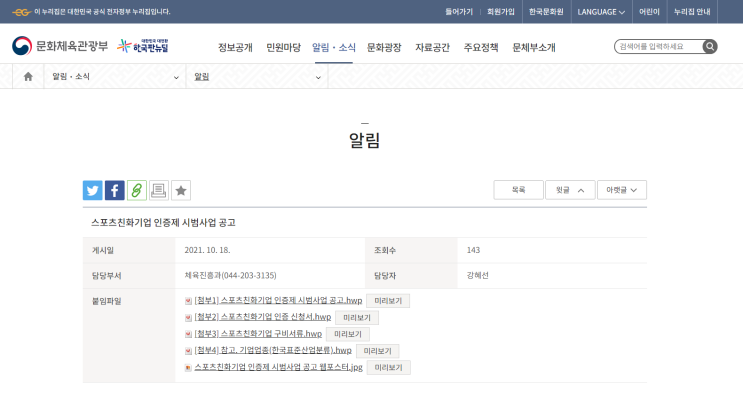743x393 pixels.
Task: Download 첨부2 인증 신청서.hwp
Action: tap(263, 317)
